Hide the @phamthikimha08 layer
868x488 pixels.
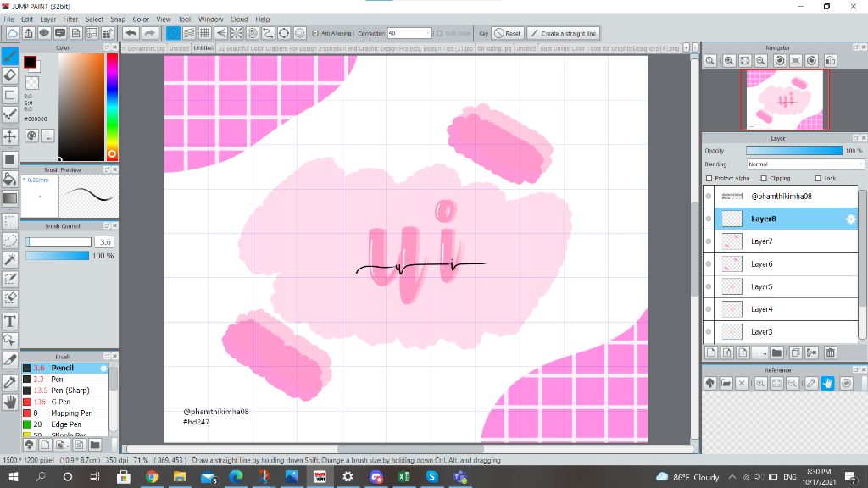(x=709, y=196)
